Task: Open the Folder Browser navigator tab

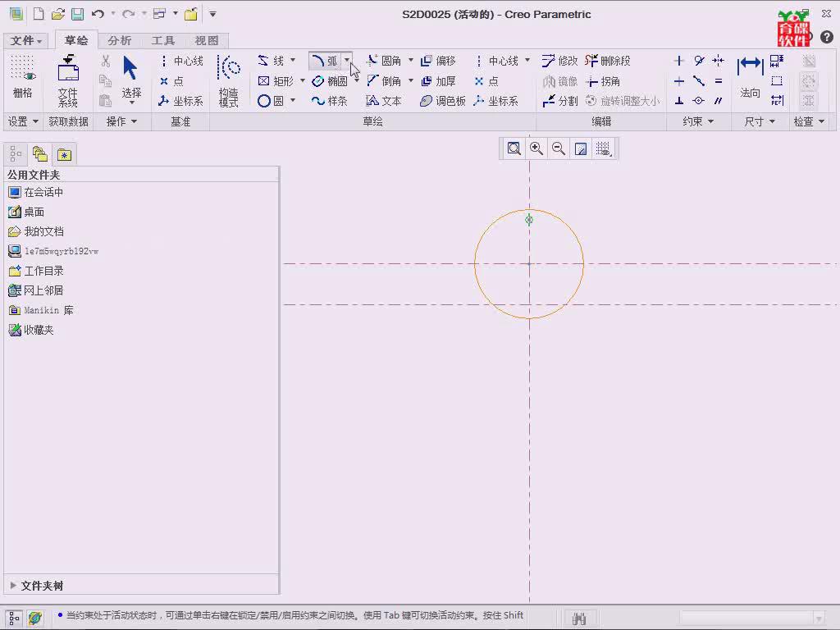Action: (x=40, y=154)
